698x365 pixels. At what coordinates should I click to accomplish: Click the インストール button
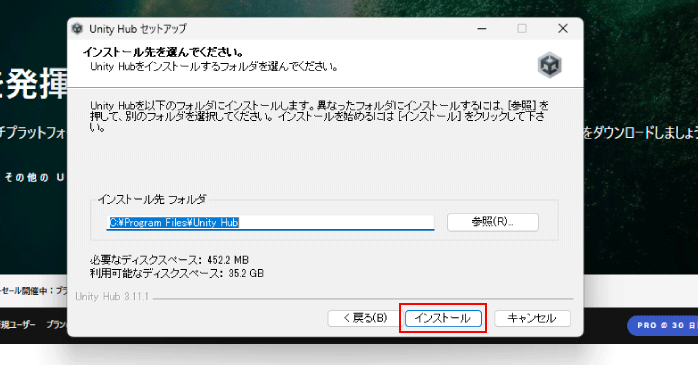point(443,318)
